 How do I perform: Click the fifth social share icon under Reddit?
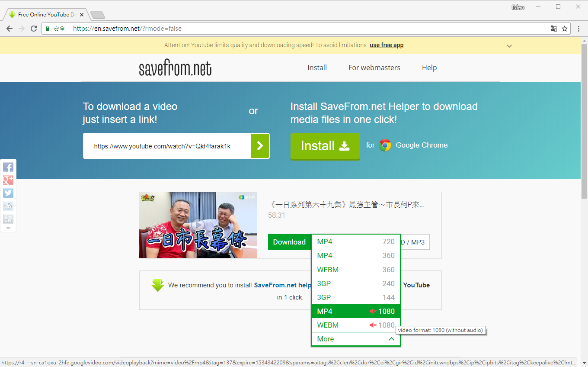[8, 219]
